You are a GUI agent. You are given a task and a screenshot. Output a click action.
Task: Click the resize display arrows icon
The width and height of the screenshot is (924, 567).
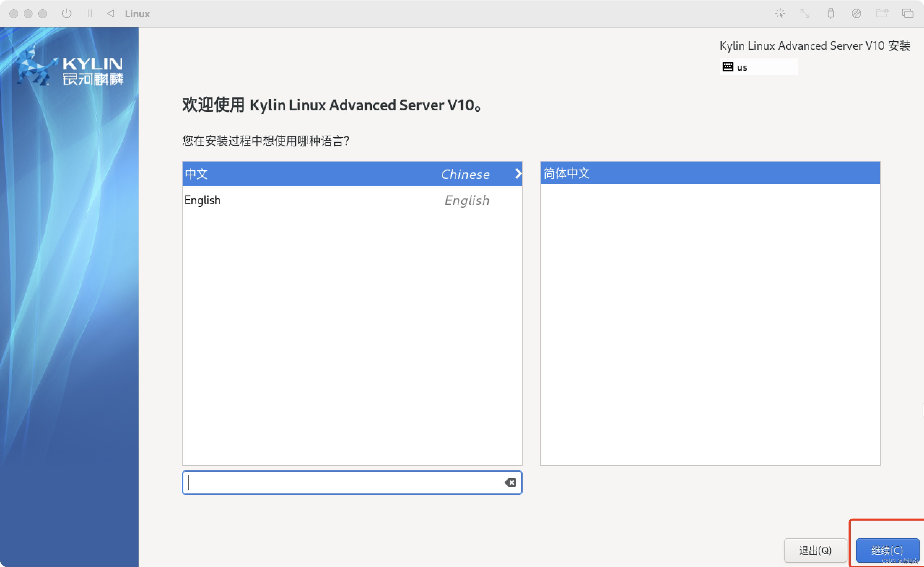(x=805, y=13)
